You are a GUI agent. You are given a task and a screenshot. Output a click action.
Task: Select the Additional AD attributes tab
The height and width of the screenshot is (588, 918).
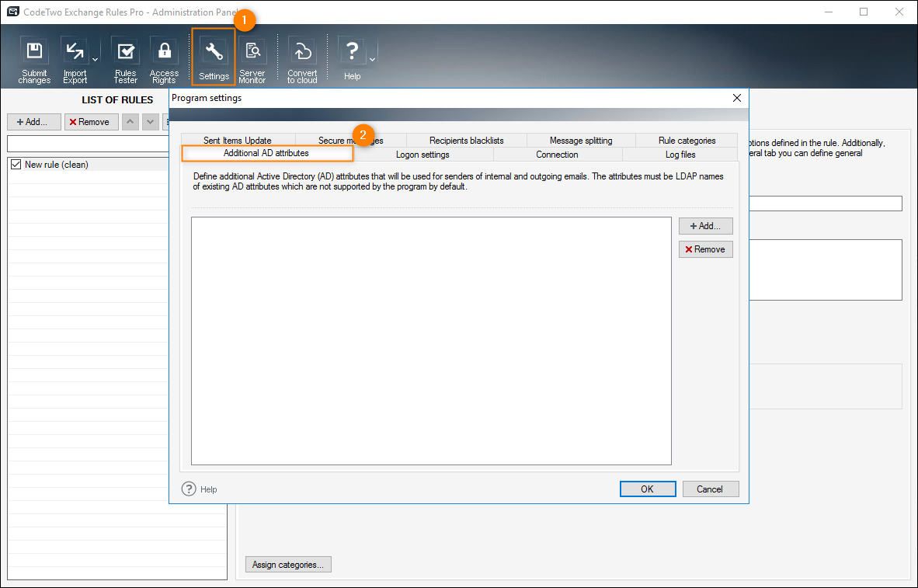[266, 153]
